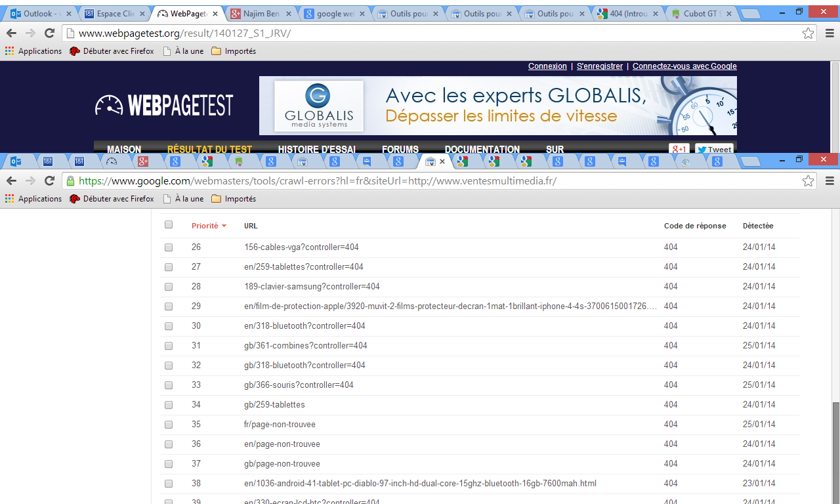Go back in the WebPagetest window

click(11, 33)
